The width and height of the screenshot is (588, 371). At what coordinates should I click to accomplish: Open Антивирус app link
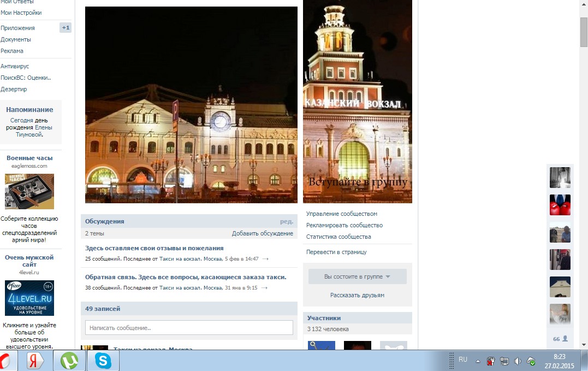point(15,67)
